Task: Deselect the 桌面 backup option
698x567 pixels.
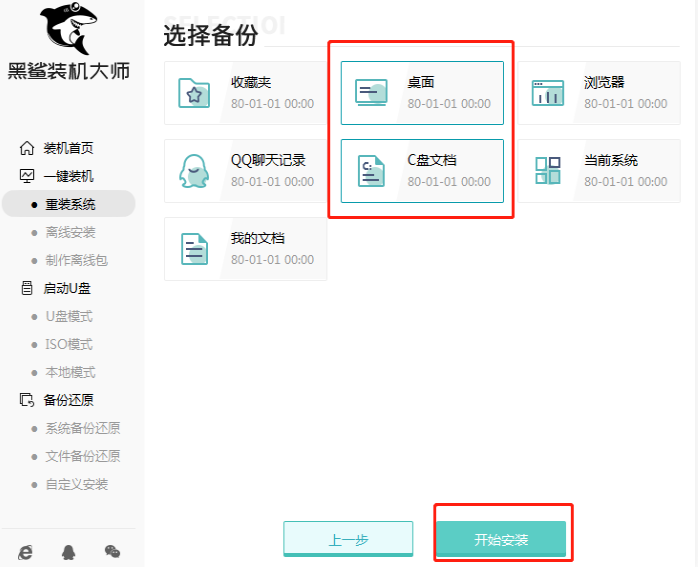Action: click(x=422, y=93)
